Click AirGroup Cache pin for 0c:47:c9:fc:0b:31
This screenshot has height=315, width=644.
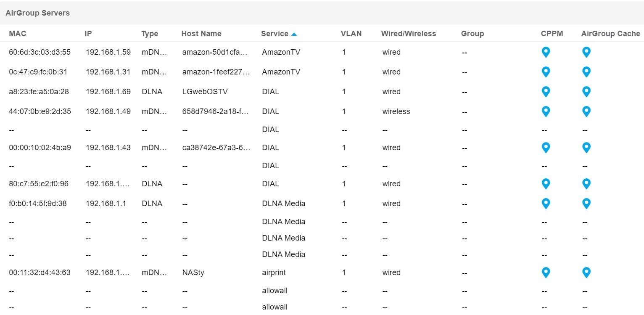coord(586,71)
